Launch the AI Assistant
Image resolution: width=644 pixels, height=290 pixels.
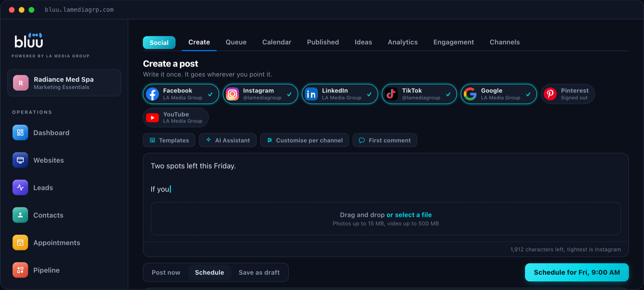pos(228,140)
